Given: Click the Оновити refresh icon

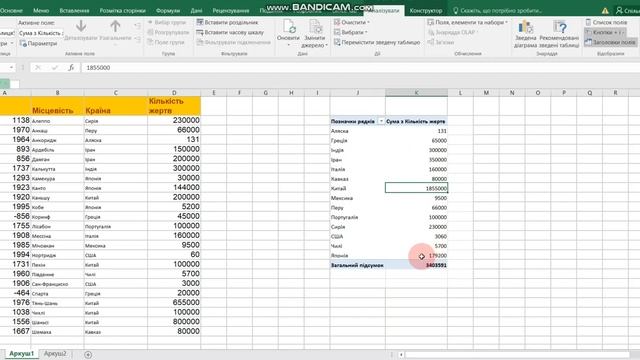Looking at the screenshot, I should tap(289, 27).
